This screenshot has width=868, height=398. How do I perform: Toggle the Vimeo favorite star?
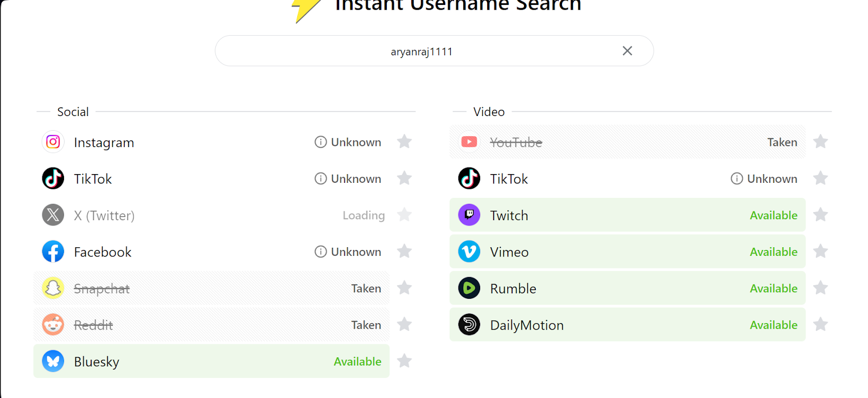click(820, 252)
